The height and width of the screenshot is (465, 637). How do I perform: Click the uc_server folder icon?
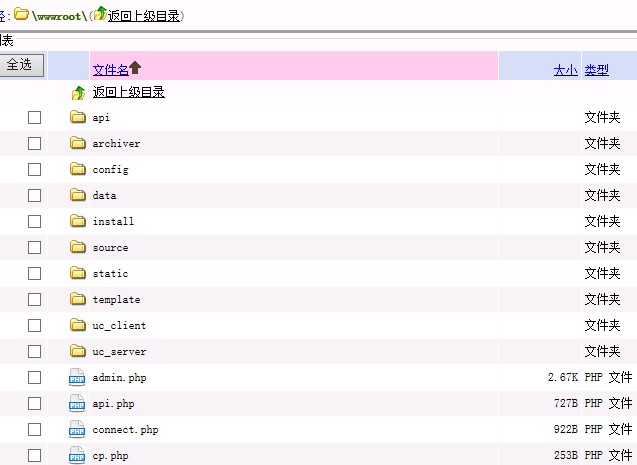tap(78, 351)
